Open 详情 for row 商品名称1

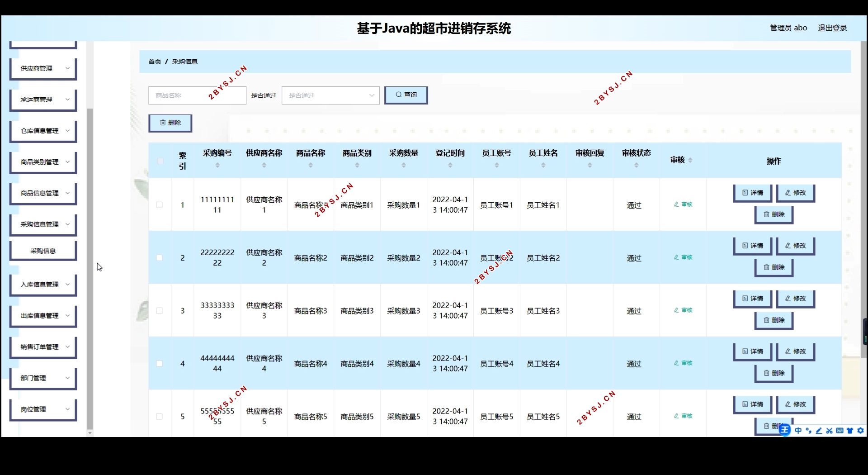[x=753, y=193]
